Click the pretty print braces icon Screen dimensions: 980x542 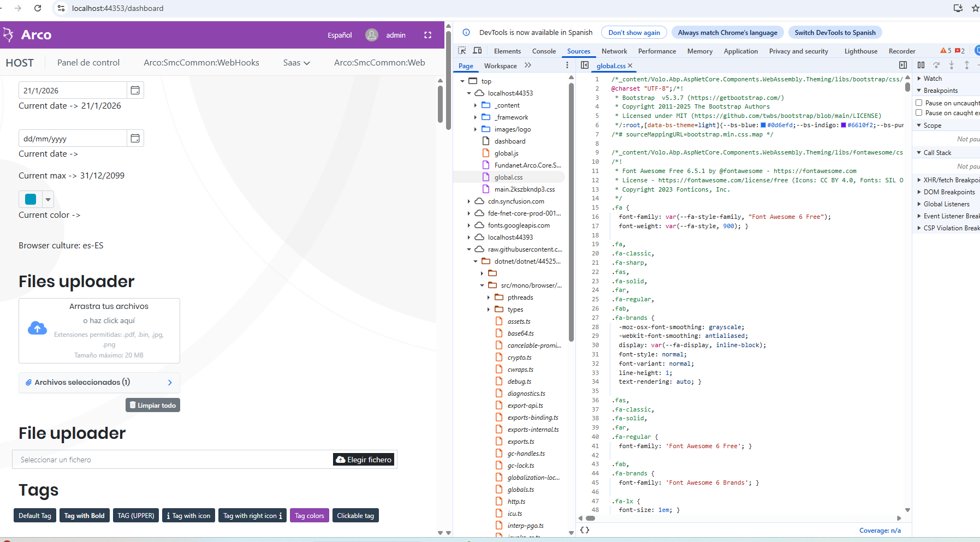tap(585, 530)
